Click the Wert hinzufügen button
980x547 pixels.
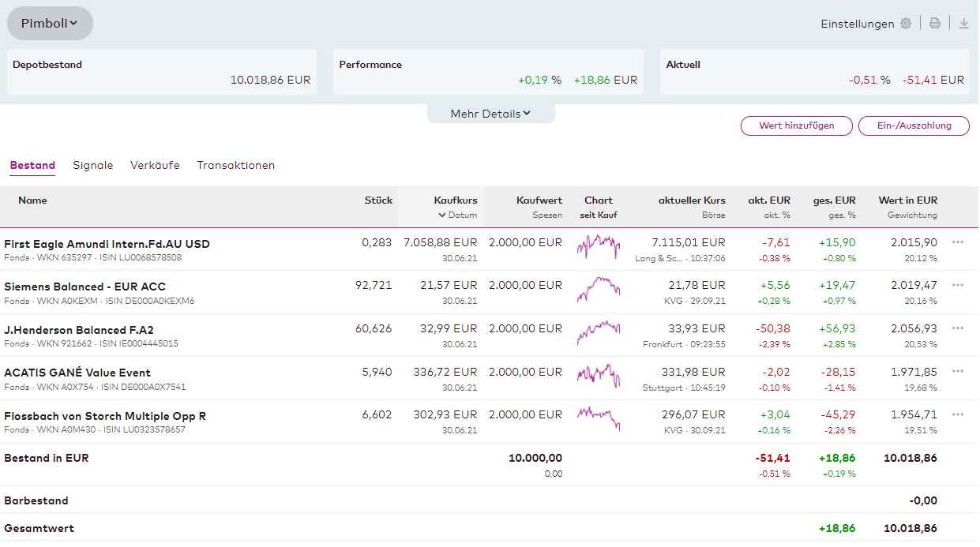tap(796, 126)
